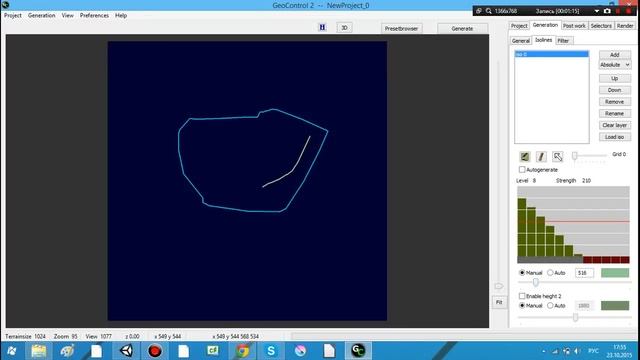Select Manual for the first height
Image resolution: width=640 pixels, height=360 pixels.
pyautogui.click(x=522, y=272)
